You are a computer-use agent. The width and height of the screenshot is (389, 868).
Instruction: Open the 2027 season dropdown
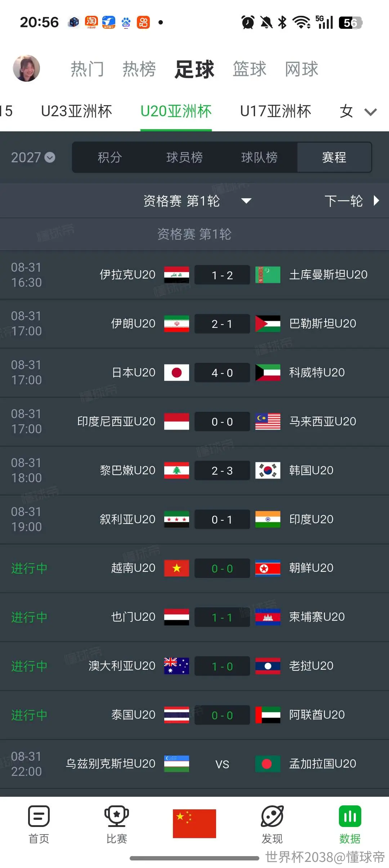33,157
